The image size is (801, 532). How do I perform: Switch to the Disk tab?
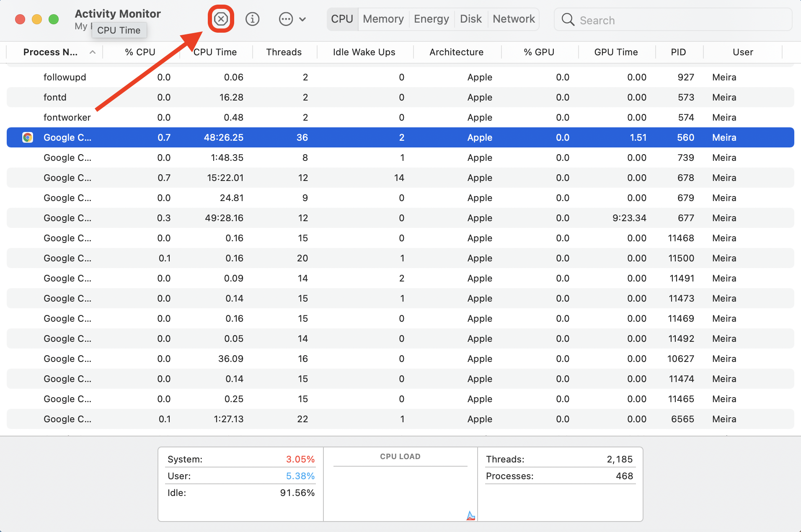pyautogui.click(x=471, y=19)
